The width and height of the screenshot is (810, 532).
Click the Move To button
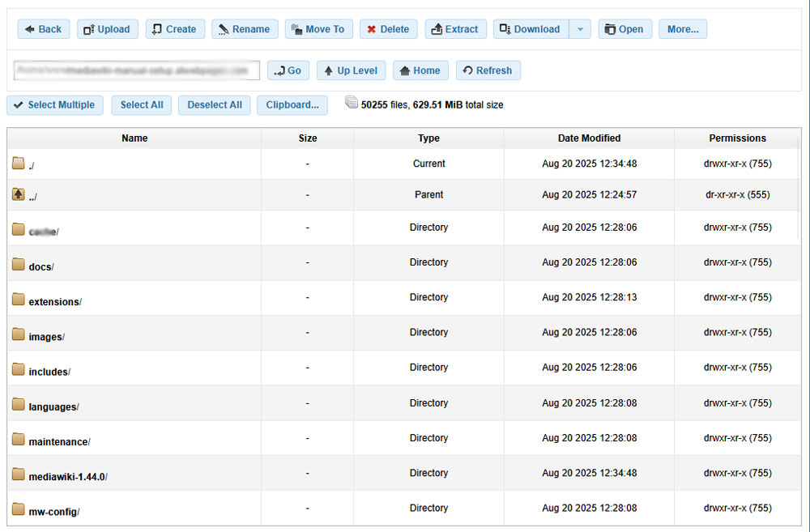click(x=318, y=28)
